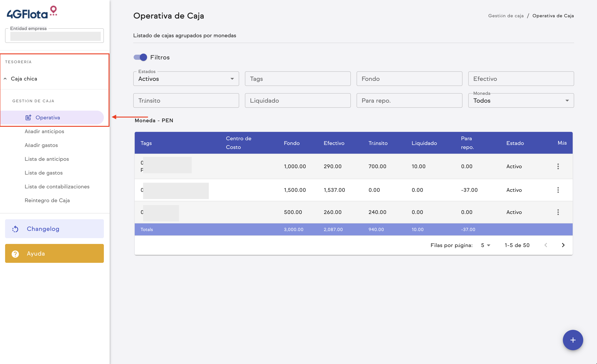Viewport: 597px width, 364px height.
Task: Open more options for the 1,000.00 fondo row
Action: pyautogui.click(x=558, y=166)
